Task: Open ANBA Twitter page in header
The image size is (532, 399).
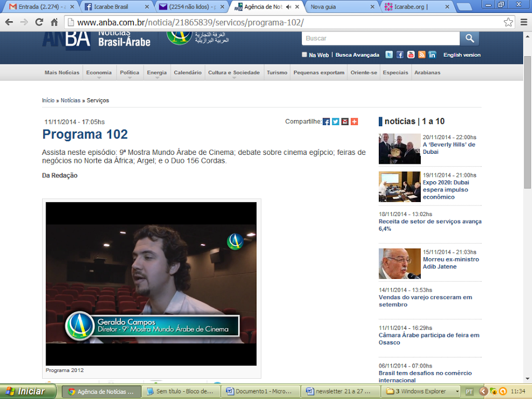Action: pos(389,54)
